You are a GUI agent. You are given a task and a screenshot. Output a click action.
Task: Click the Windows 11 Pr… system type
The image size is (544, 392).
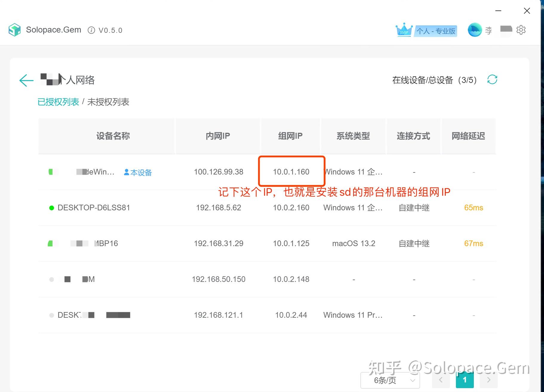click(x=353, y=315)
